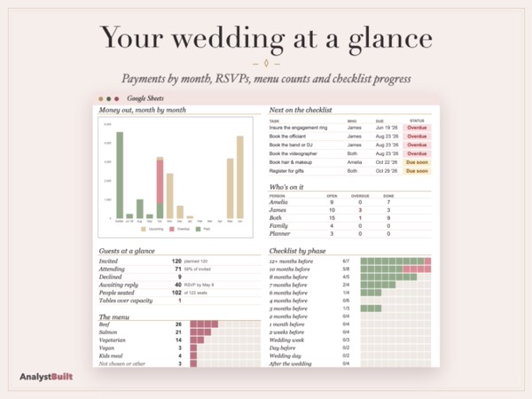Click the 'Checklist by phase' heading

click(x=297, y=251)
